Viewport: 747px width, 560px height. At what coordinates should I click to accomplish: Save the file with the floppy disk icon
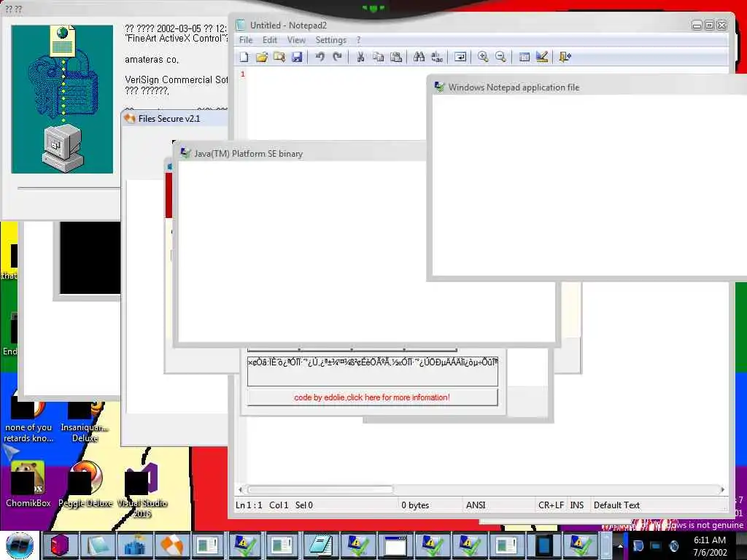(x=297, y=57)
